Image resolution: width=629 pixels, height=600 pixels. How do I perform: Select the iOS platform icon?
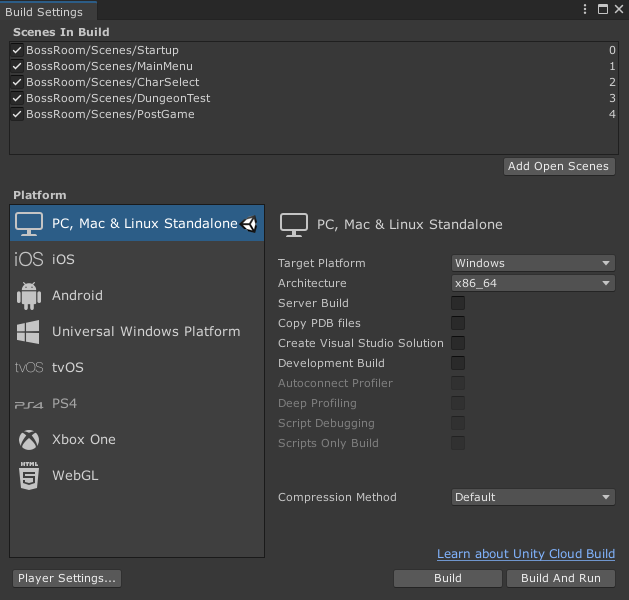pos(29,260)
